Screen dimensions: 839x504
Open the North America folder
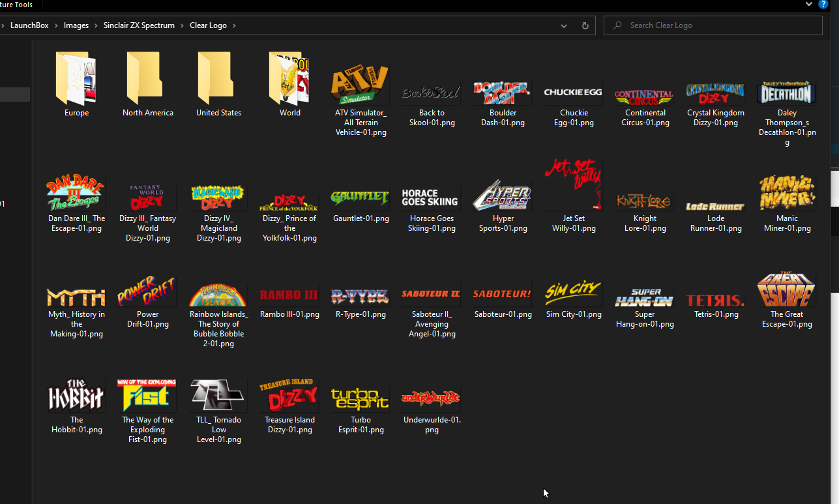click(148, 83)
